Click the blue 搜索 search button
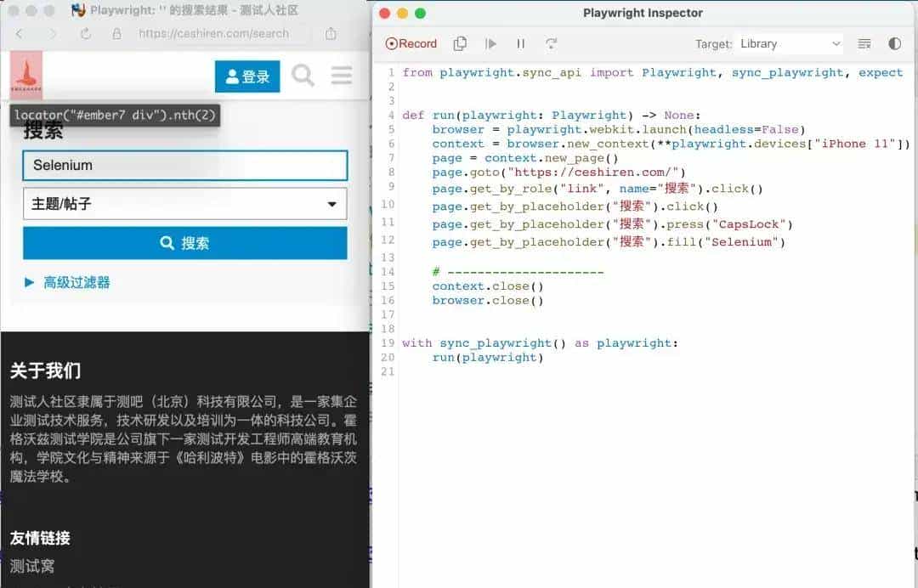Screen dimensions: 918x588 click(185, 243)
